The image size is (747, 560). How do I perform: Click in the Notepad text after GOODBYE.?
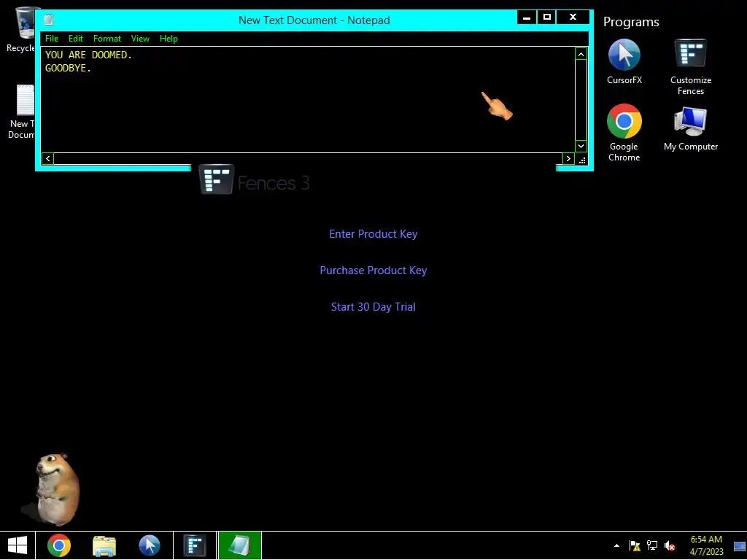tap(92, 69)
